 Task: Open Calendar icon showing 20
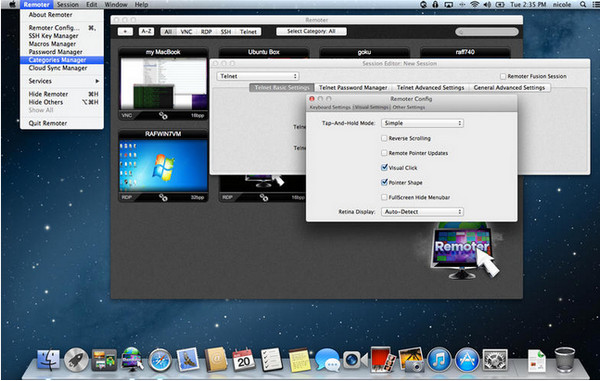coord(243,360)
